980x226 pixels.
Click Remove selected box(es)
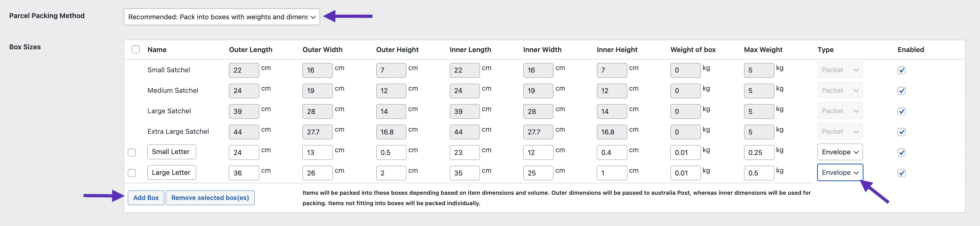tap(210, 198)
